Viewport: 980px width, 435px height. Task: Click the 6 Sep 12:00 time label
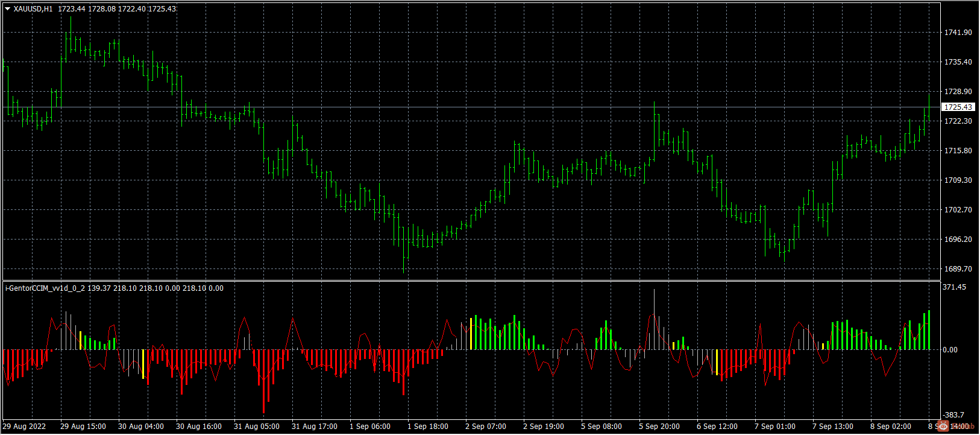click(x=717, y=427)
